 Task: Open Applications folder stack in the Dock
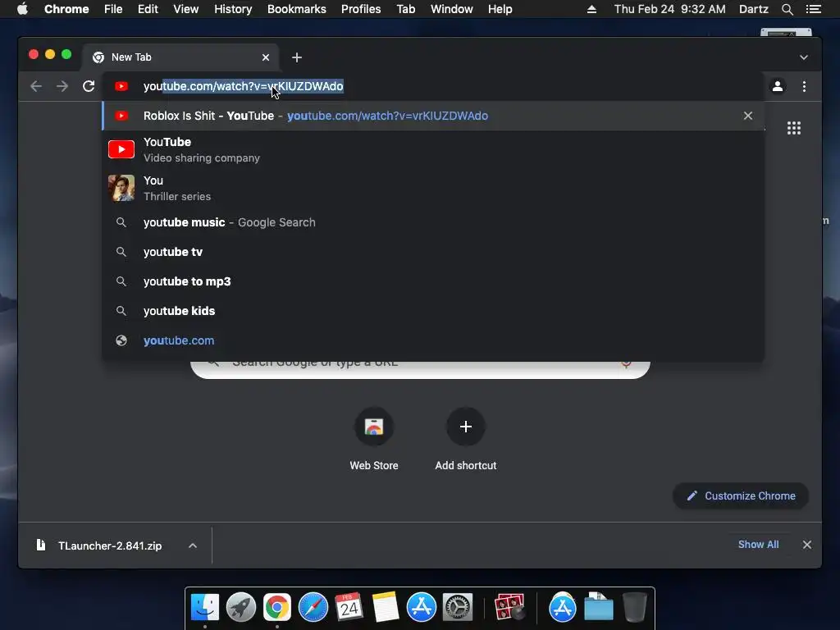point(562,607)
